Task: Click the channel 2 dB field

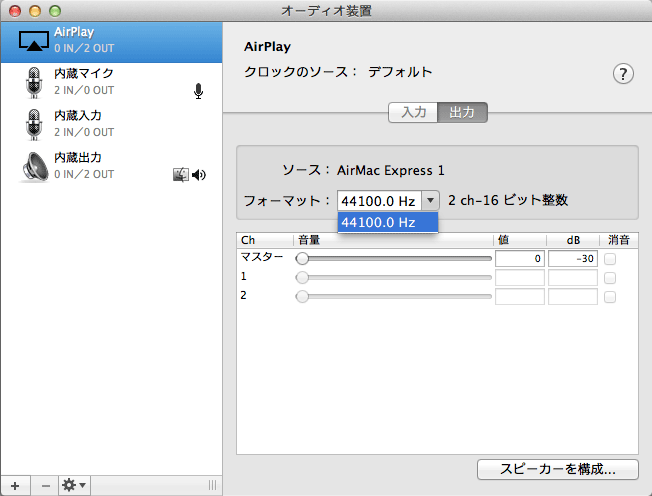Action: click(x=573, y=297)
